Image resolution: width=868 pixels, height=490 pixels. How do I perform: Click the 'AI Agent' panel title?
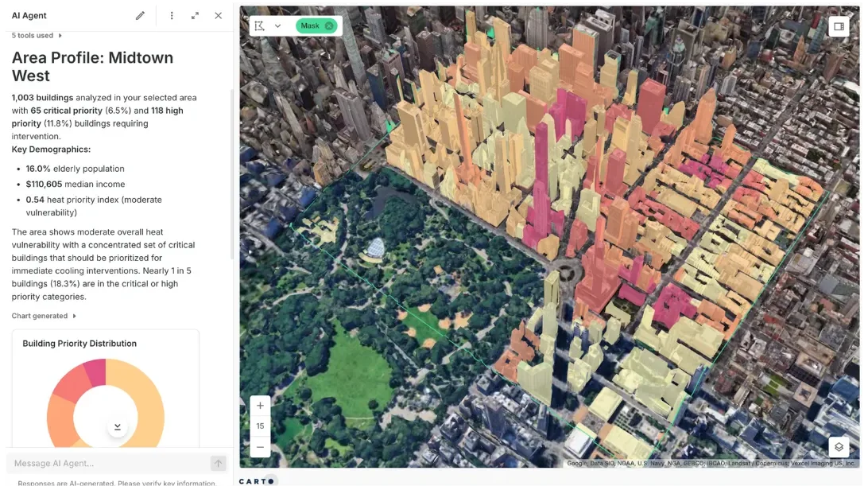[29, 15]
